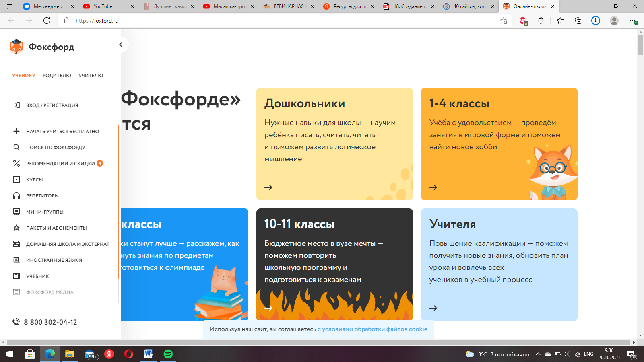Click the Foxford fox logo icon
Screen dimensions: 644x362
pos(17,47)
